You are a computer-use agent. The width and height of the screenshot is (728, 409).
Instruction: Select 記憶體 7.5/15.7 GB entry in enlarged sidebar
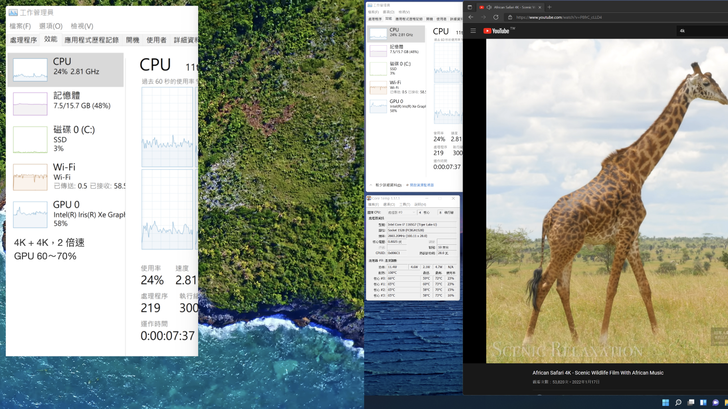[65, 103]
